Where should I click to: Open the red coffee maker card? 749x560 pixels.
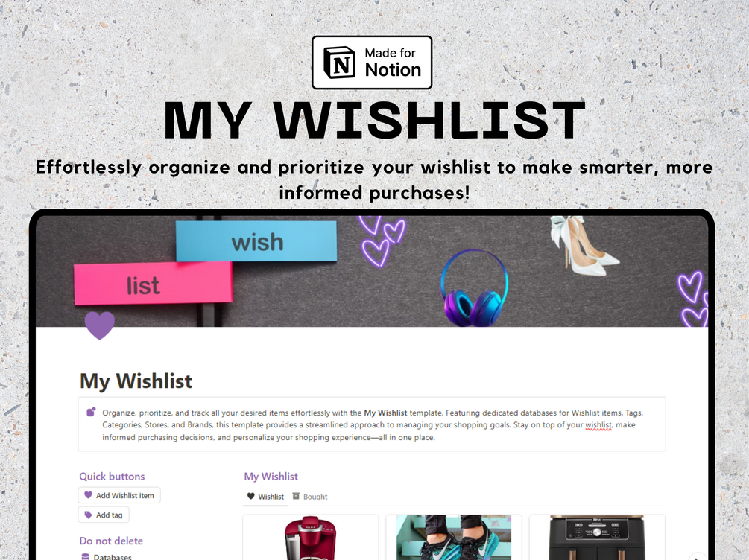tap(311, 537)
